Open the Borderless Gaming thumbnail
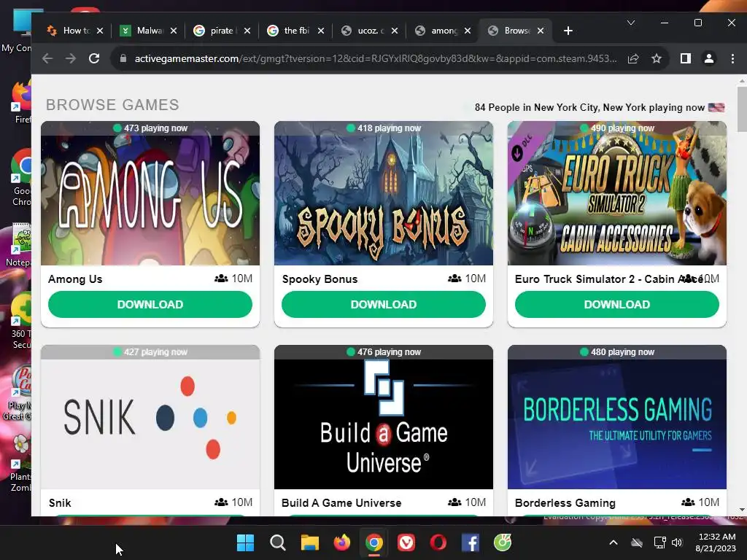Viewport: 747px width, 560px height. click(617, 417)
